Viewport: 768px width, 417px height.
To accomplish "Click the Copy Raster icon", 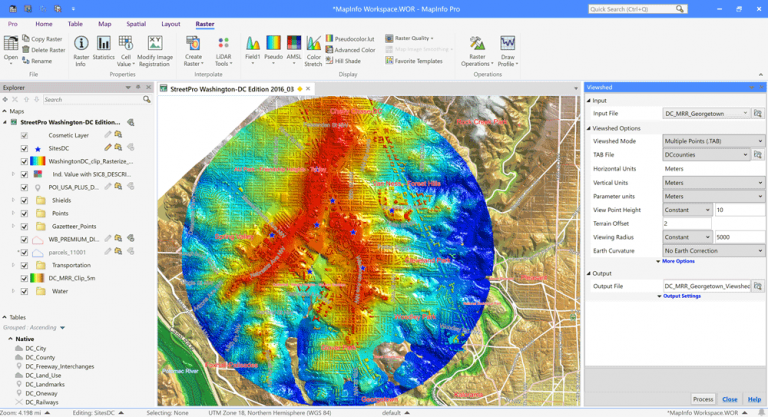I will 25,39.
